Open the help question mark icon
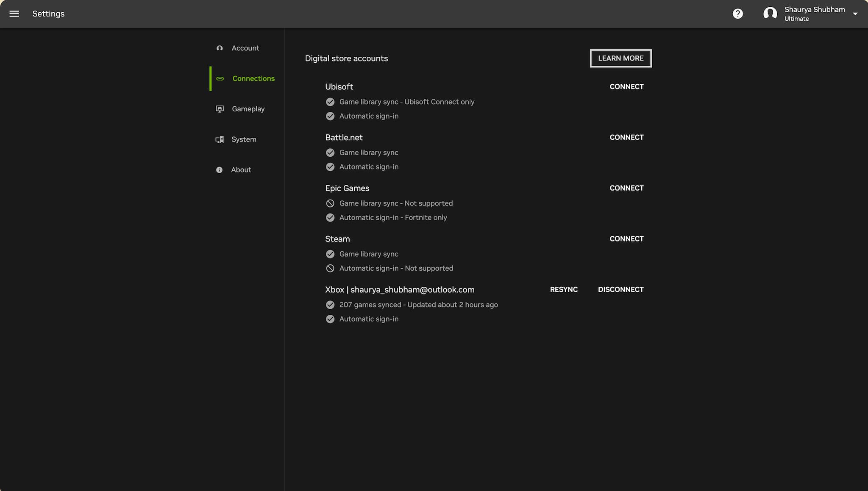868x491 pixels. [737, 14]
